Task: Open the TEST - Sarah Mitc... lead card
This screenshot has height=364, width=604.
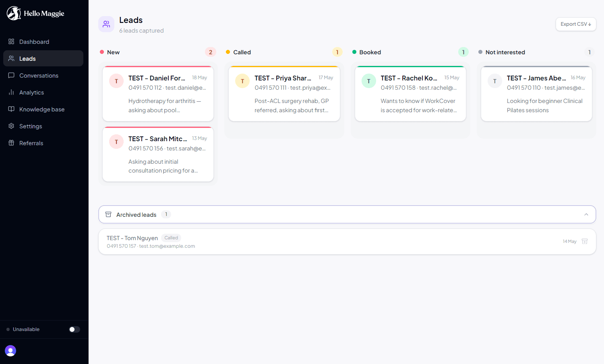Action: [x=158, y=154]
